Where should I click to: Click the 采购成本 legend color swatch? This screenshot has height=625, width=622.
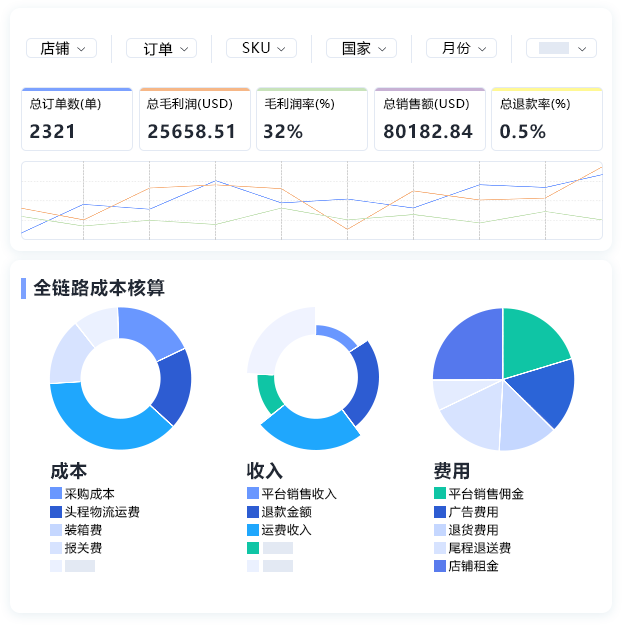pos(56,493)
